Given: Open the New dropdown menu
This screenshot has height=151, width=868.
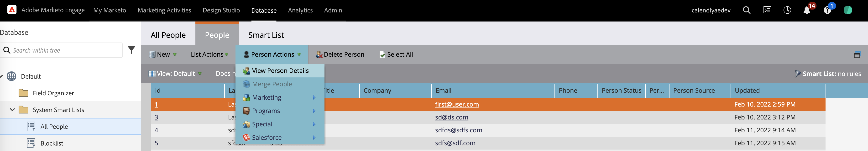Looking at the screenshot, I should click(x=163, y=55).
